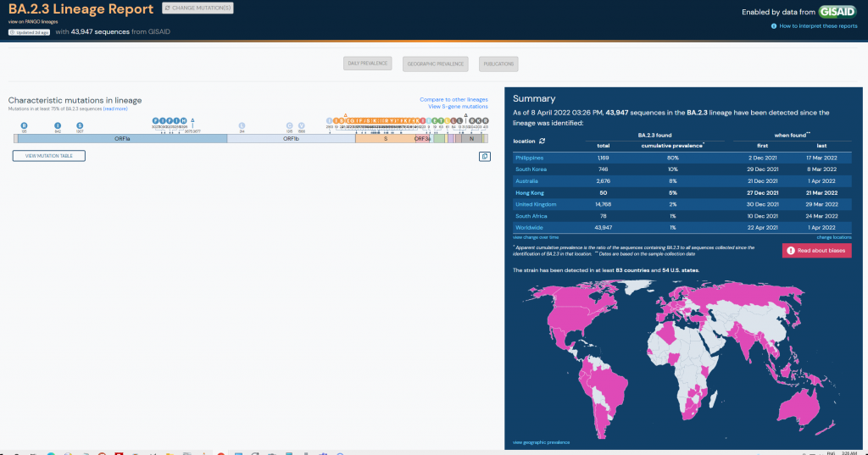The height and width of the screenshot is (455, 868).
Task: Open the View Mutation Table button
Action: (x=48, y=156)
